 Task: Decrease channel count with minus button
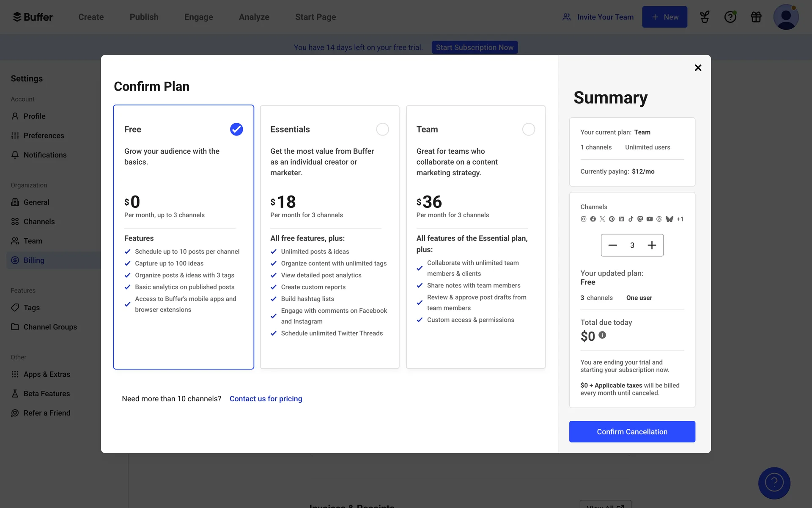click(x=612, y=245)
